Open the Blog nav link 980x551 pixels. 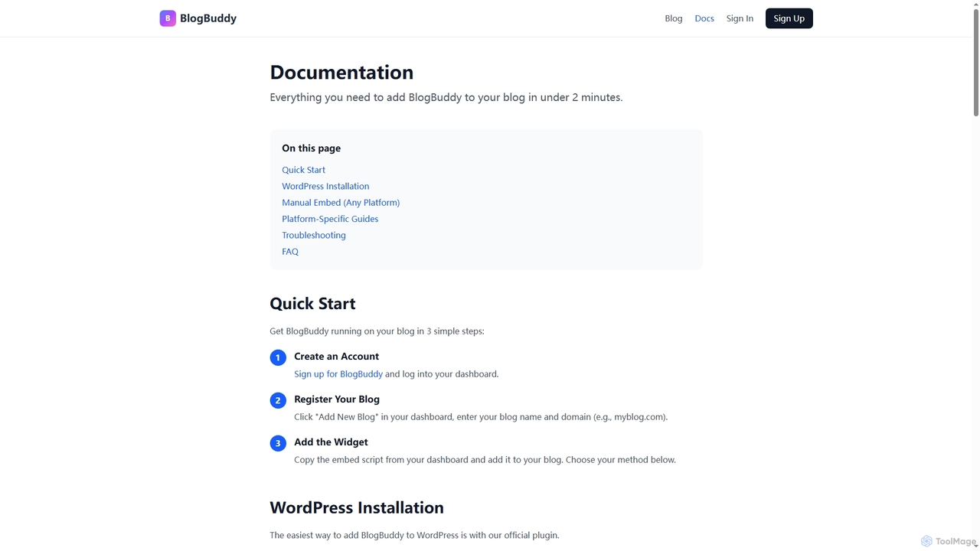(674, 18)
